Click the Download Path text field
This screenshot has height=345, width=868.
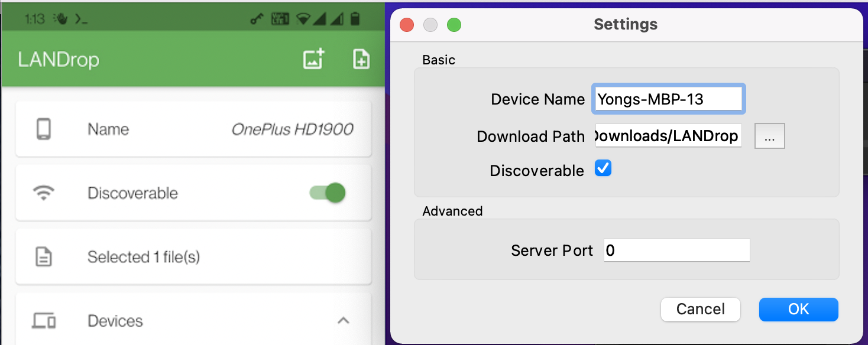point(668,136)
